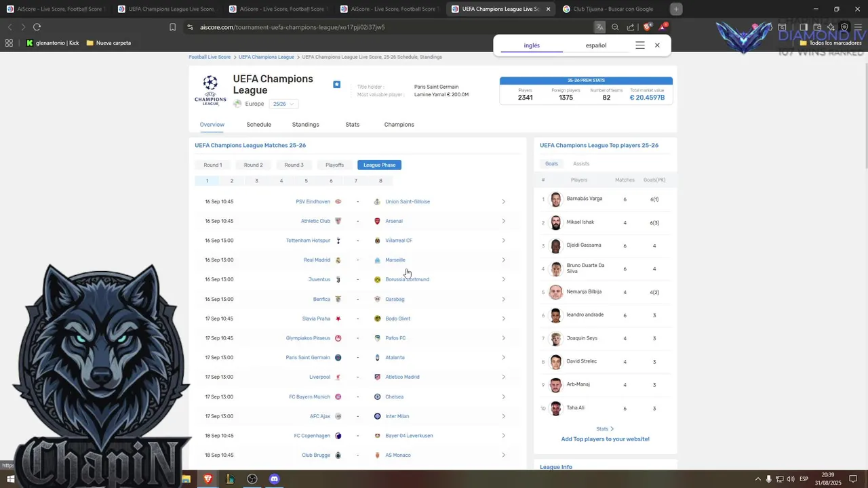Click the share icon in address bar
This screenshot has width=868, height=488.
[x=631, y=27]
